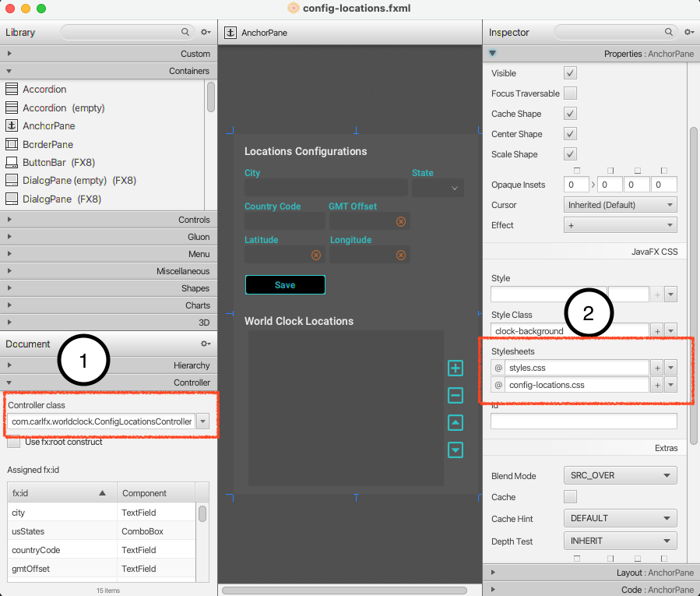Uncheck the Center Shape checkbox
Image resolution: width=700 pixels, height=596 pixels.
(x=570, y=133)
